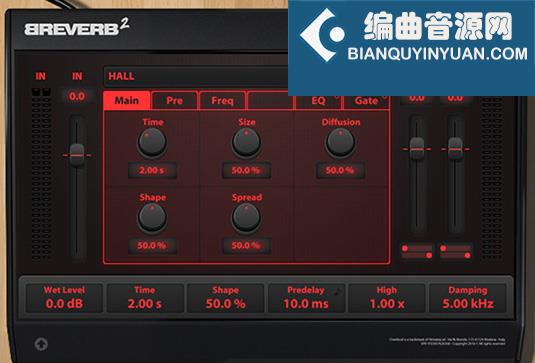
Task: Click the Shape knob in Main panel
Action: [x=152, y=218]
